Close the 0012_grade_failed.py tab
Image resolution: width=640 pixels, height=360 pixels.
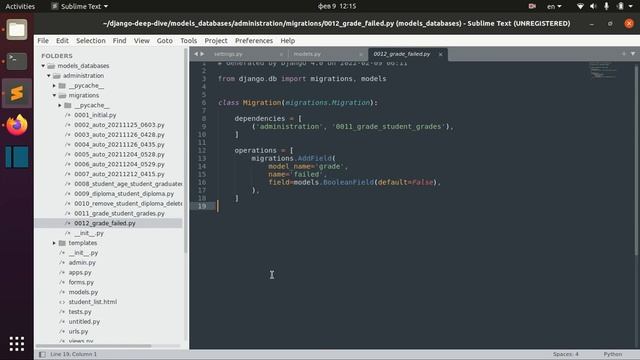(x=440, y=54)
